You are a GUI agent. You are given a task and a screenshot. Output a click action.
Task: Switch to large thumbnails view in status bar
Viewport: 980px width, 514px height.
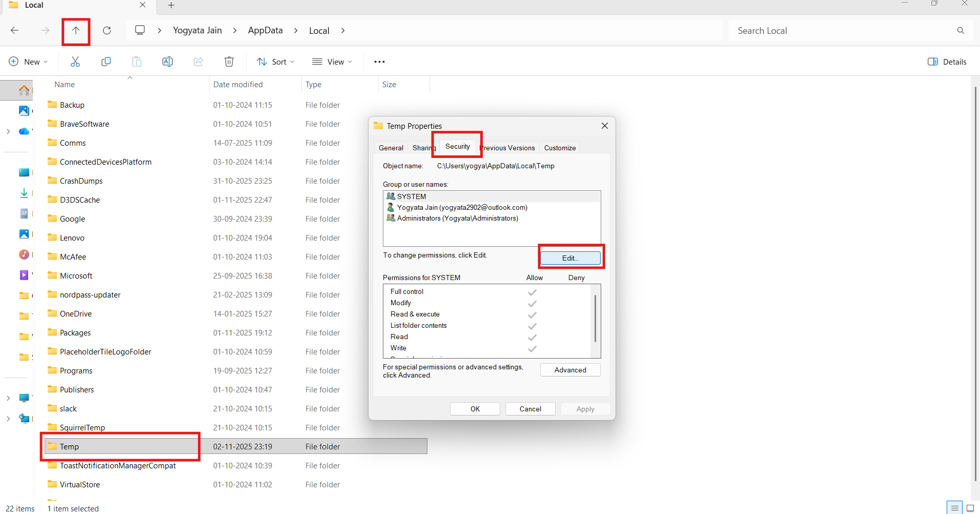click(x=970, y=508)
